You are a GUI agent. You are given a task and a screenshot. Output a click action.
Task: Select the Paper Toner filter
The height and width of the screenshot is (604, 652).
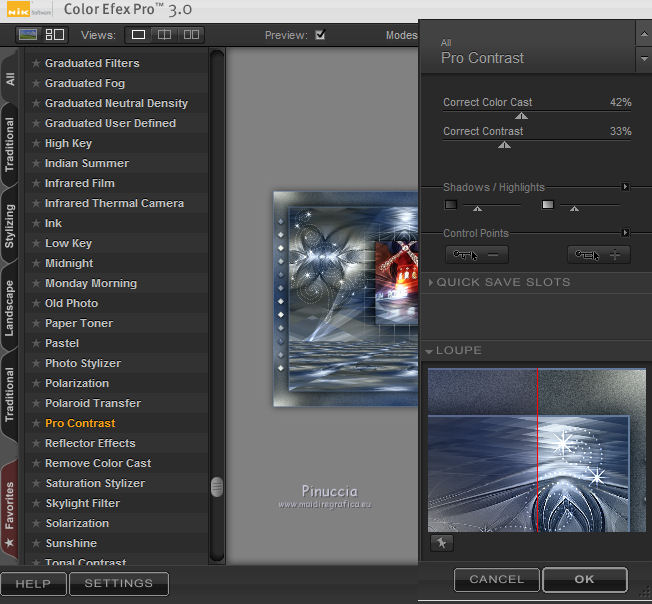(116, 323)
